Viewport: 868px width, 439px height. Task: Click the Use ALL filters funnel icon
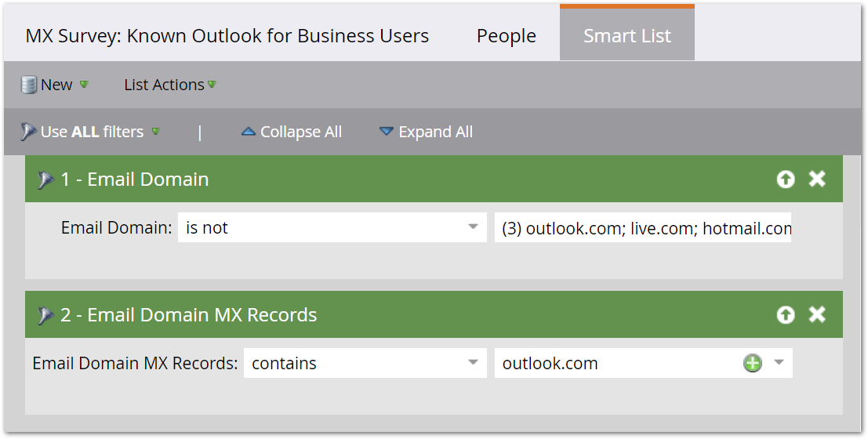tap(28, 132)
